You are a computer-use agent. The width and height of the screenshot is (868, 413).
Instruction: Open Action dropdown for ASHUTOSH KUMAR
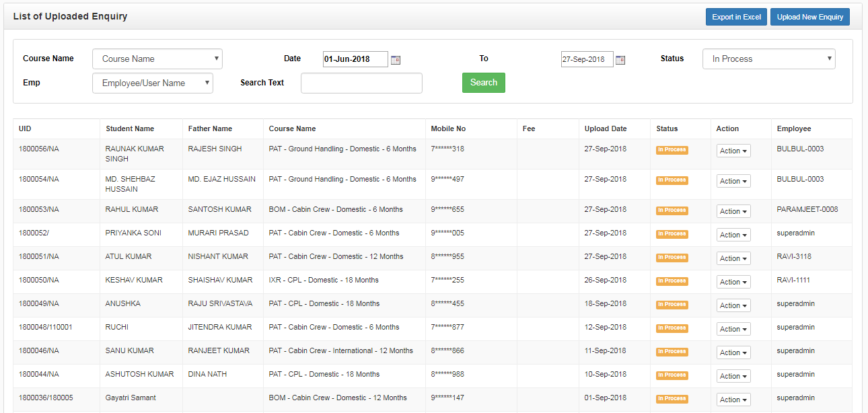pyautogui.click(x=733, y=376)
